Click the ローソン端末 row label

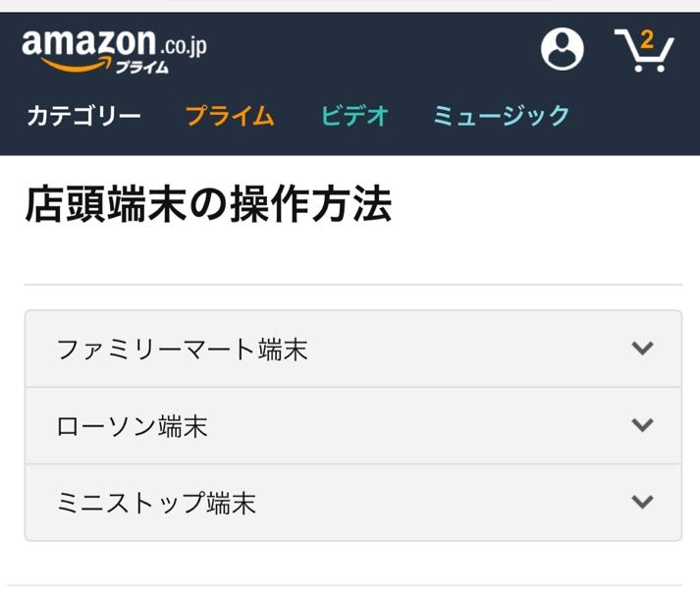(132, 426)
